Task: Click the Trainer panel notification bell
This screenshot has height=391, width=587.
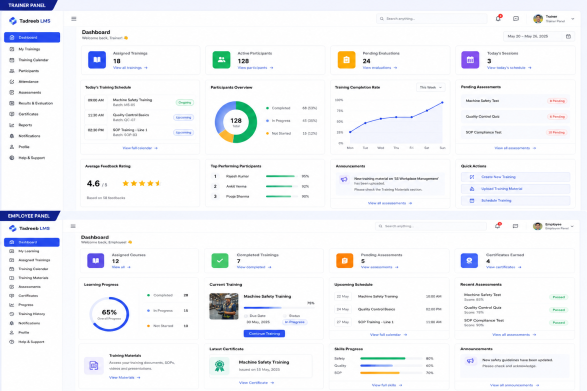Action: [498, 18]
